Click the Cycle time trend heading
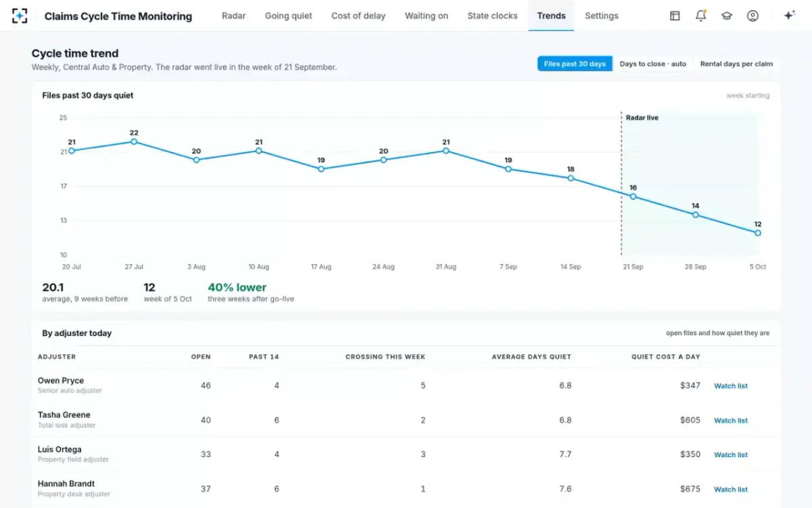Viewport: 812px width, 508px height. click(75, 54)
